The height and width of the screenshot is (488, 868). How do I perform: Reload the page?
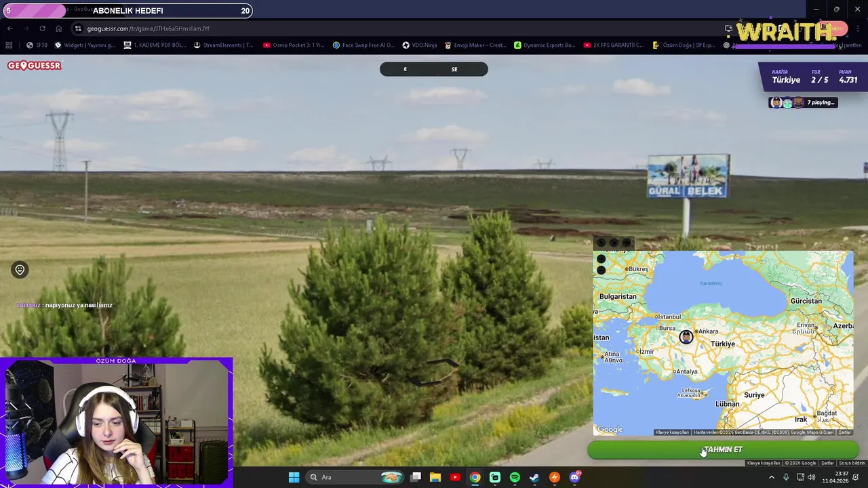pos(42,28)
